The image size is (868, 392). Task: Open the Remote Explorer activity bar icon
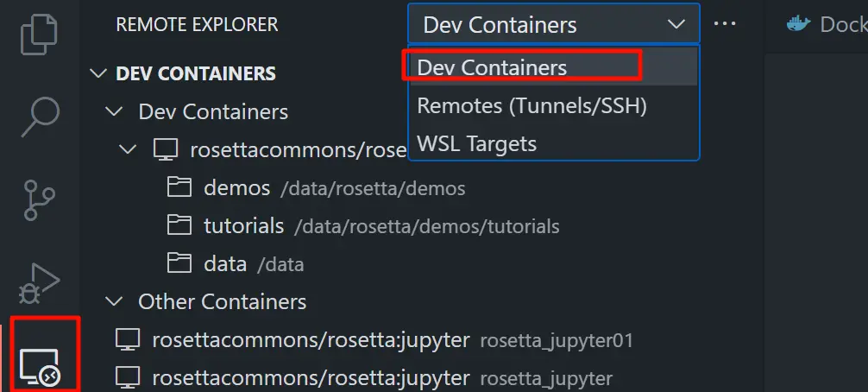coord(40,368)
